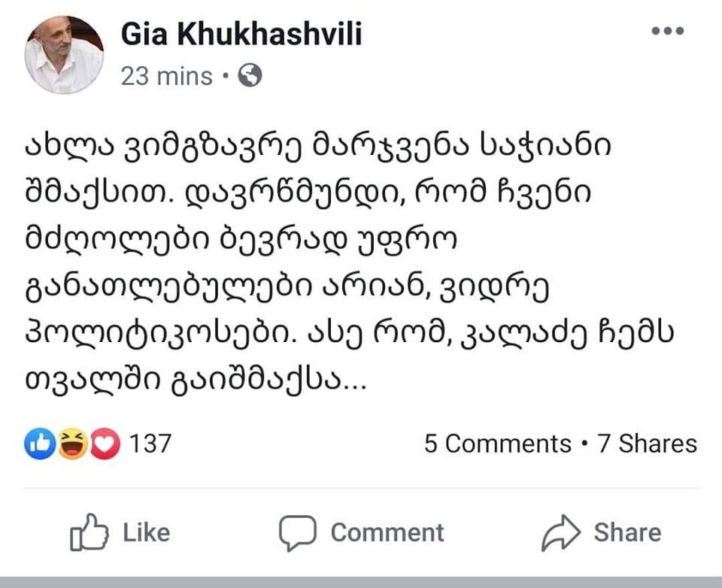722x588 pixels.
Task: Click the red Love heart reaction
Action: 105,444
